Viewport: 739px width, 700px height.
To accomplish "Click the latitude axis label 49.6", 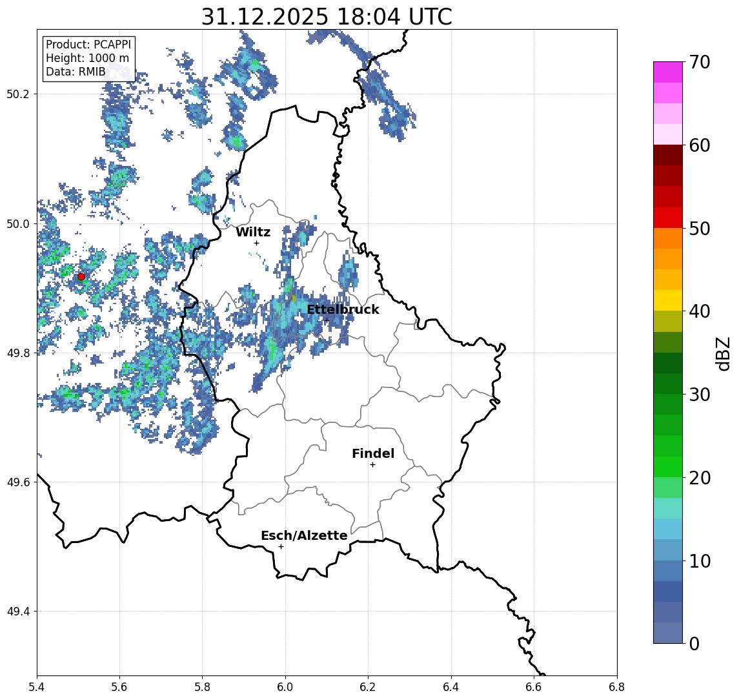I will pyautogui.click(x=17, y=482).
